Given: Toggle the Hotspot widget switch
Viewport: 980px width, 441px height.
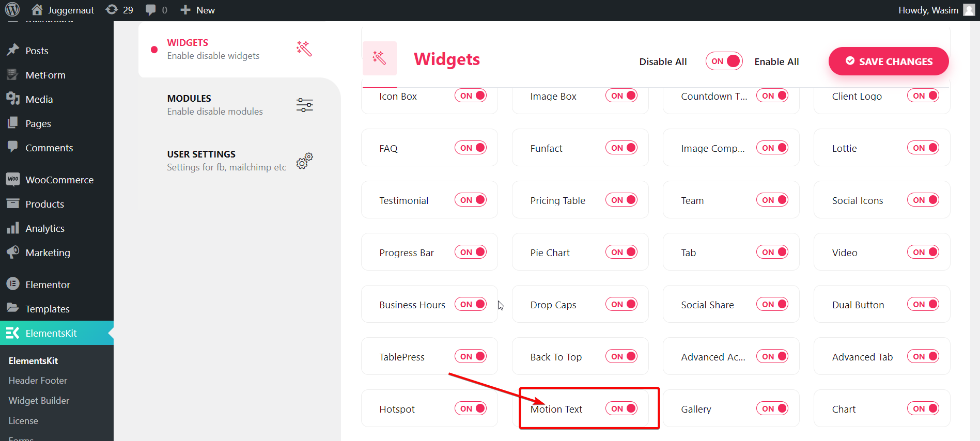Looking at the screenshot, I should pos(471,408).
